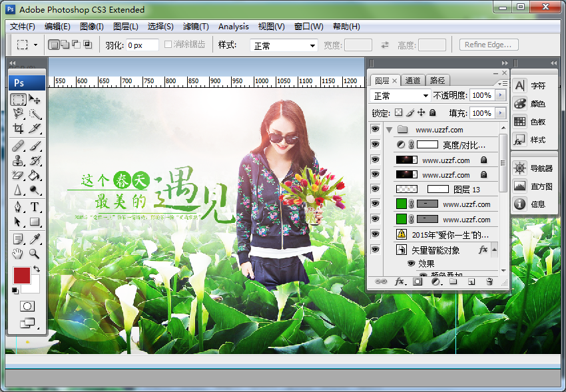Viewport: 566px width, 392px height.
Task: Open the 导航器 (Navigator) panel icon
Action: (520, 168)
